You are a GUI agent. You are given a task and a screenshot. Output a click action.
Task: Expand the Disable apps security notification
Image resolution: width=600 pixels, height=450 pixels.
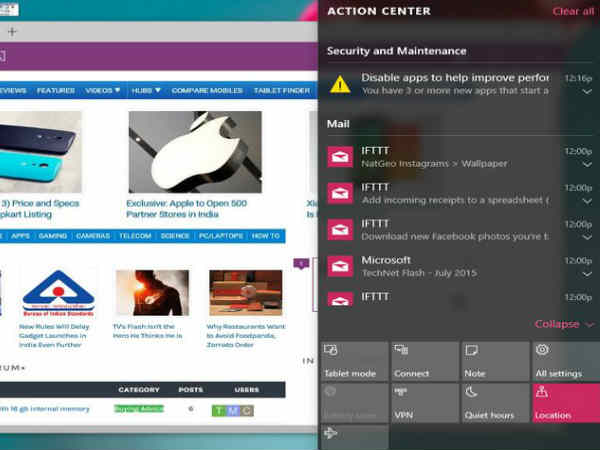click(x=587, y=91)
